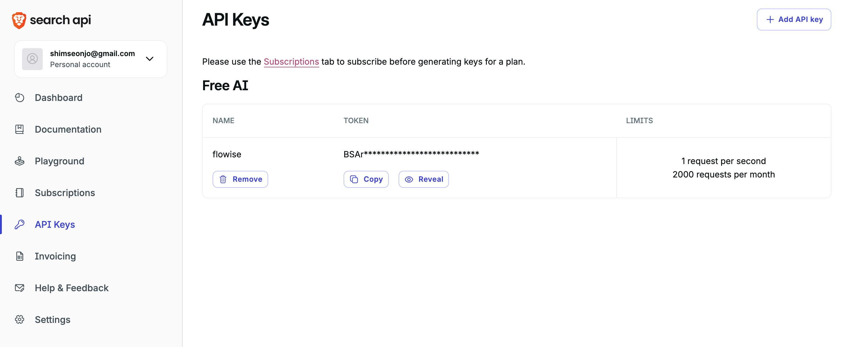Reveal the flowise token
Viewport: 868px width, 347px height.
pyautogui.click(x=424, y=179)
